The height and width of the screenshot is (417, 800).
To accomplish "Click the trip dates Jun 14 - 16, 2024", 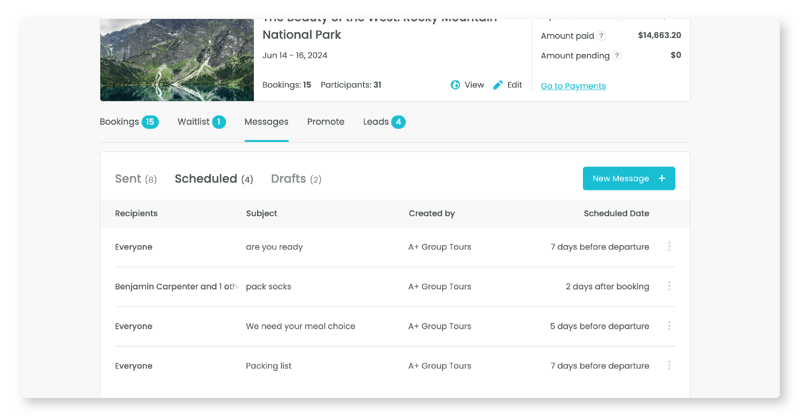I will tap(295, 55).
